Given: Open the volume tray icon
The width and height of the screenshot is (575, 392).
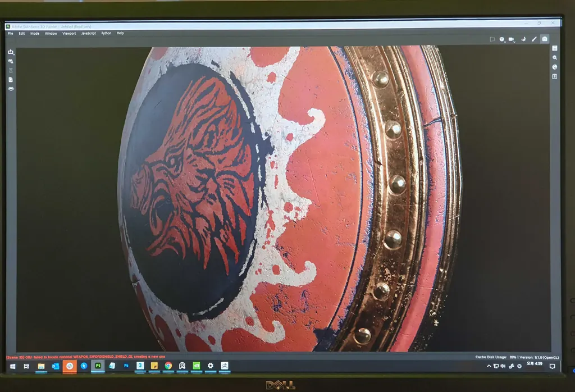Looking at the screenshot, I should [x=503, y=366].
